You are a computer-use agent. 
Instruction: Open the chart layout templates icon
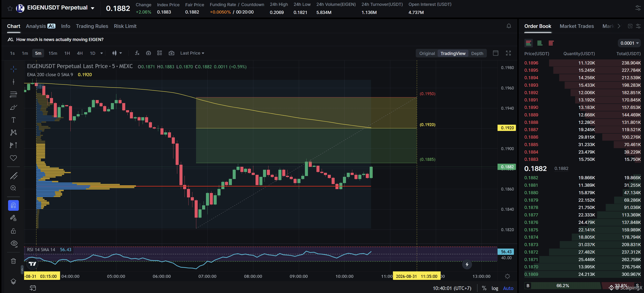pyautogui.click(x=159, y=53)
